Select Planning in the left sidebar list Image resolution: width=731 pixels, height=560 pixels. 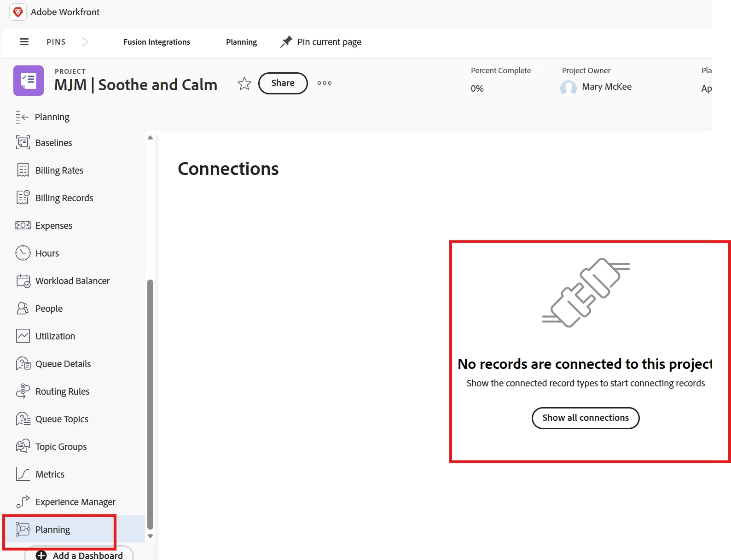point(74,530)
